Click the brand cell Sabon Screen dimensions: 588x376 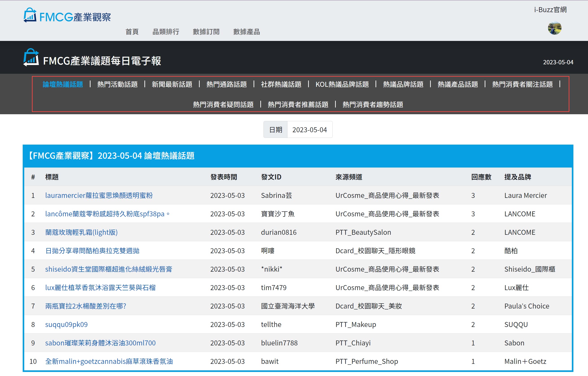click(x=514, y=343)
